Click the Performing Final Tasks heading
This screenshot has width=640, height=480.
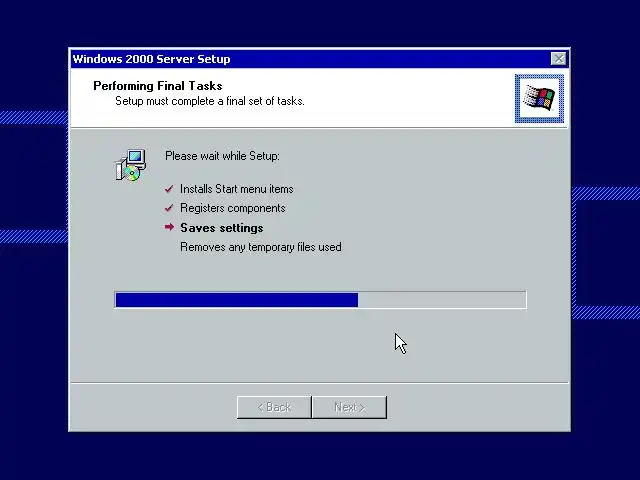158,86
